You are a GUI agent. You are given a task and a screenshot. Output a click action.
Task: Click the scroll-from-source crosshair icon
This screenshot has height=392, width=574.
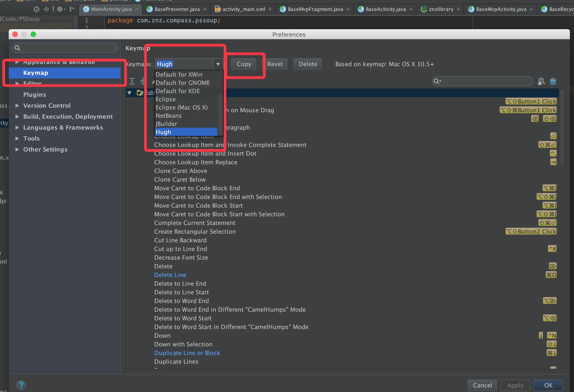pyautogui.click(x=37, y=9)
